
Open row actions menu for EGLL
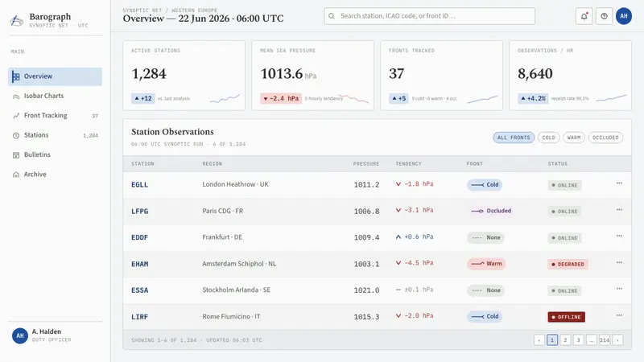tap(619, 183)
